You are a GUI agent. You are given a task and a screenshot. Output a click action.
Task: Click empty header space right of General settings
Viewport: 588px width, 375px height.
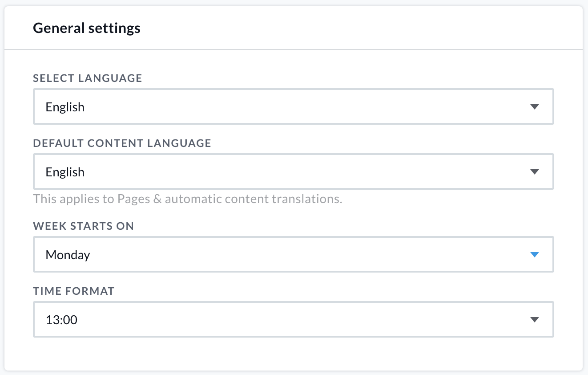tap(356, 29)
